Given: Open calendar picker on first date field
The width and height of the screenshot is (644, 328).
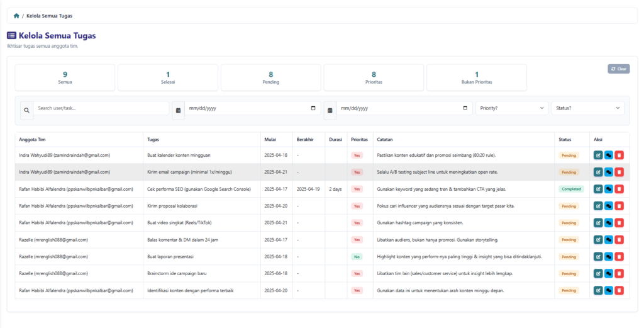Looking at the screenshot, I should [x=313, y=108].
